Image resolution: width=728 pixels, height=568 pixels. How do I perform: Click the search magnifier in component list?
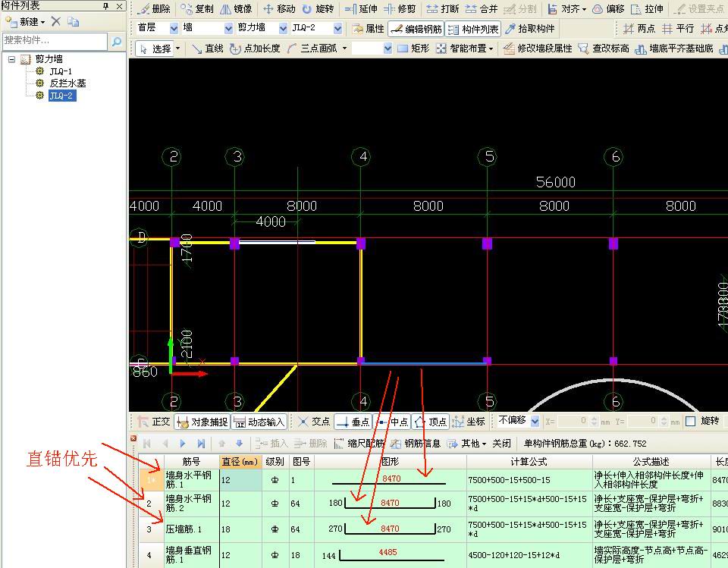click(x=117, y=42)
